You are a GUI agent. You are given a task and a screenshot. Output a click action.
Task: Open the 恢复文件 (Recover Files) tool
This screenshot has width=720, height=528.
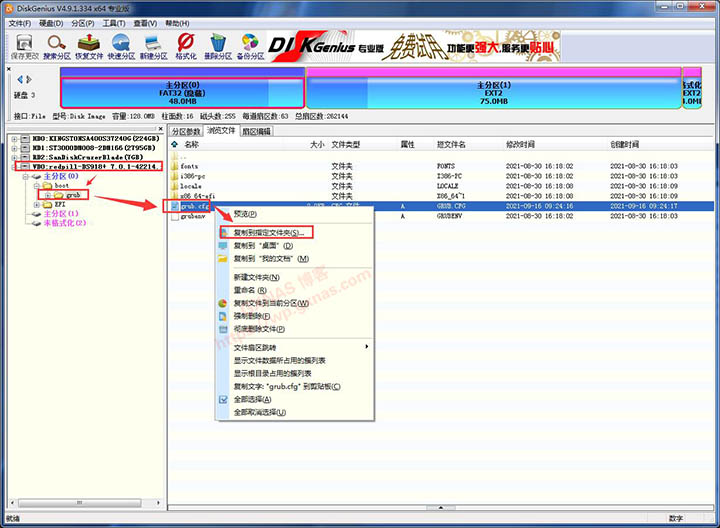[90, 46]
